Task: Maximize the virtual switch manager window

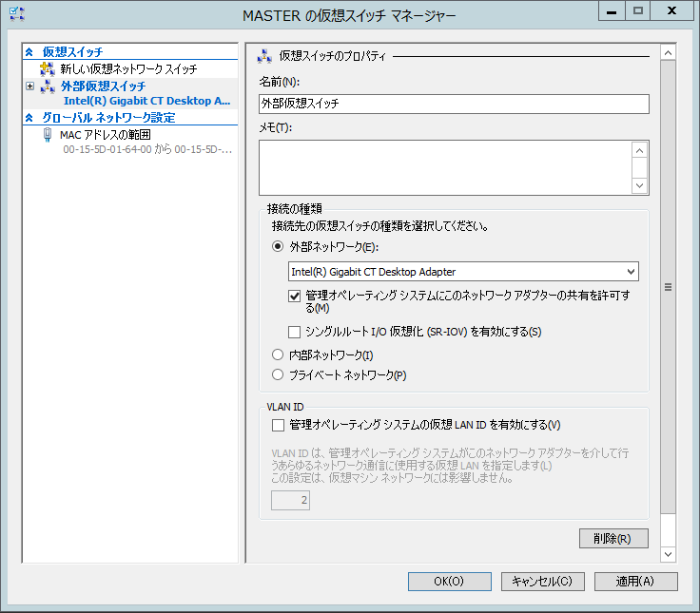Action: point(638,11)
